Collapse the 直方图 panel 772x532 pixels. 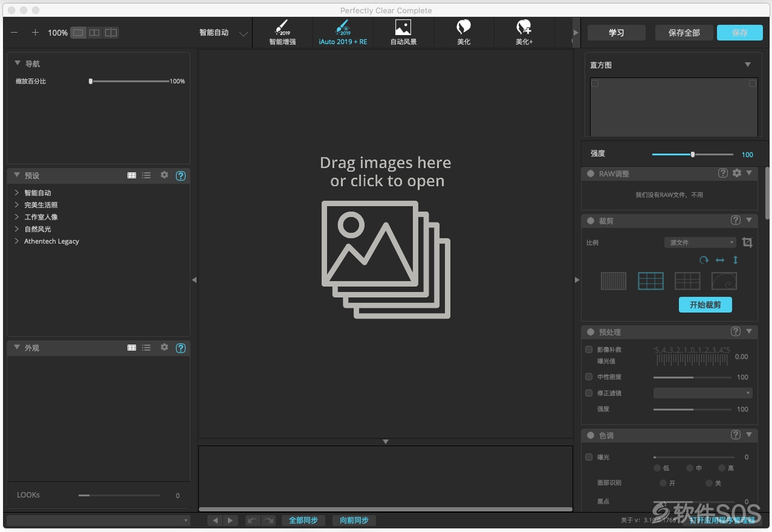[748, 65]
